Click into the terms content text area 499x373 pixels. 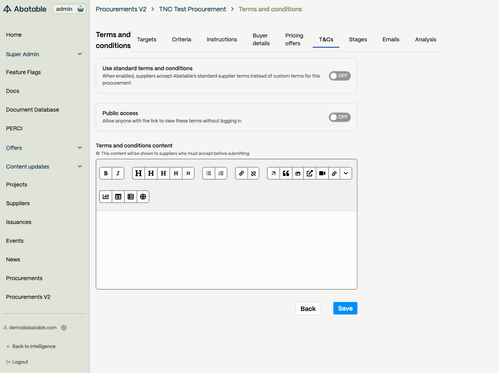click(x=227, y=250)
